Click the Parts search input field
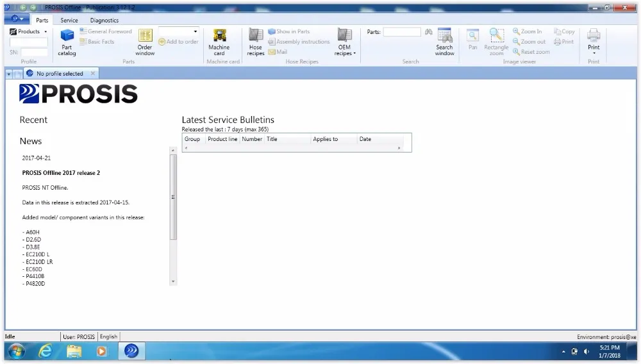The height and width of the screenshot is (364, 641). (x=402, y=32)
